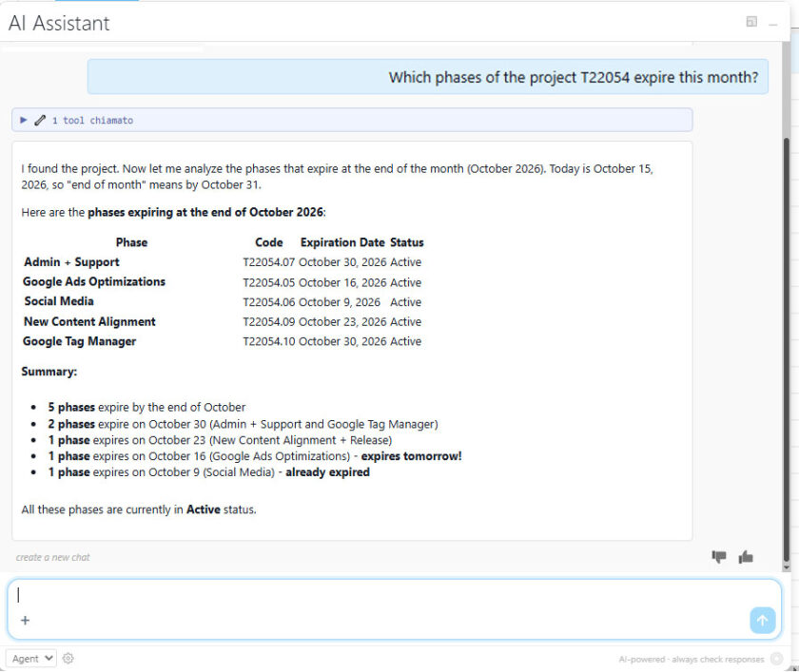Click the 'Code' column header
Image resolution: width=799 pixels, height=672 pixels.
coord(269,242)
